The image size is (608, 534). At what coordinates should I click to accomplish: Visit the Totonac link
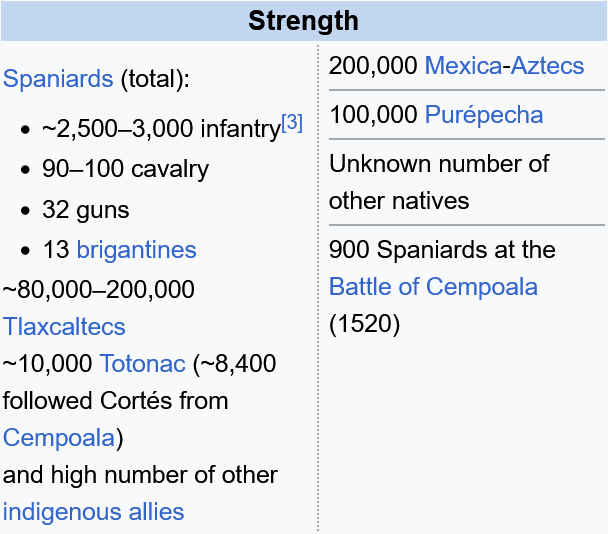[143, 363]
